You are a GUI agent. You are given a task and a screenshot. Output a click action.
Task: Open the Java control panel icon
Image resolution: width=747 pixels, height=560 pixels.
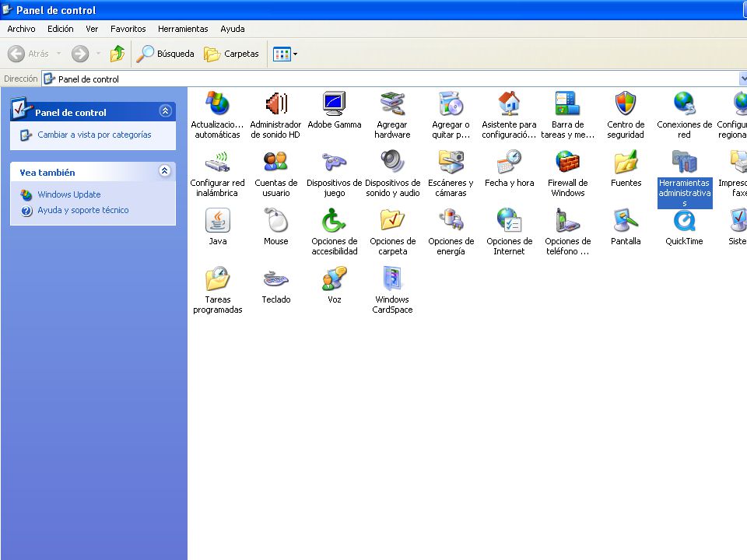[x=217, y=220]
